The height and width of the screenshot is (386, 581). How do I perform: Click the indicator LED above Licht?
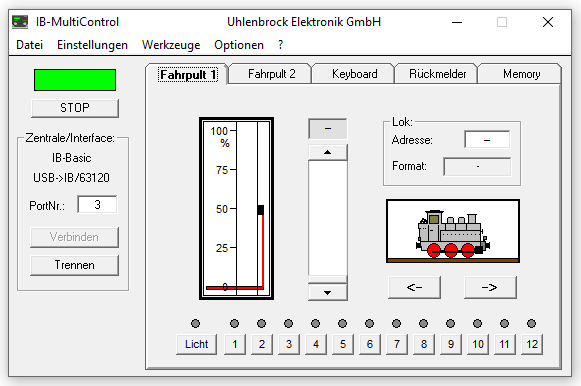click(195, 323)
